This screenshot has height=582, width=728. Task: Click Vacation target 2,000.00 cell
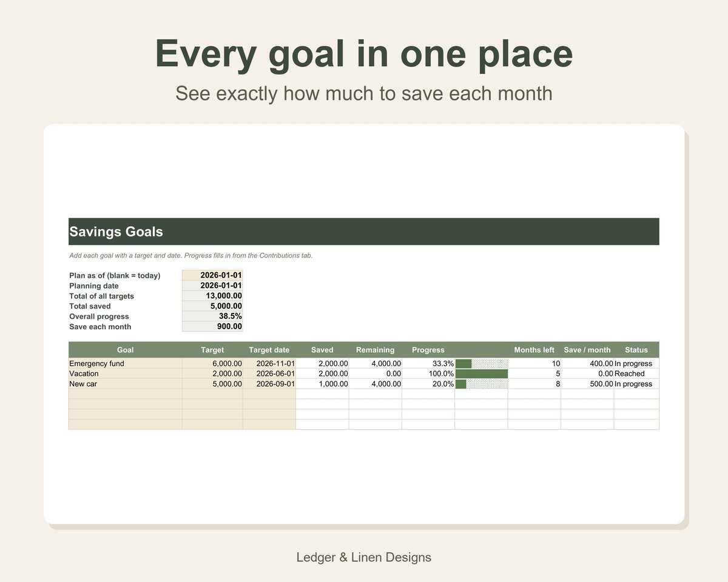[212, 374]
